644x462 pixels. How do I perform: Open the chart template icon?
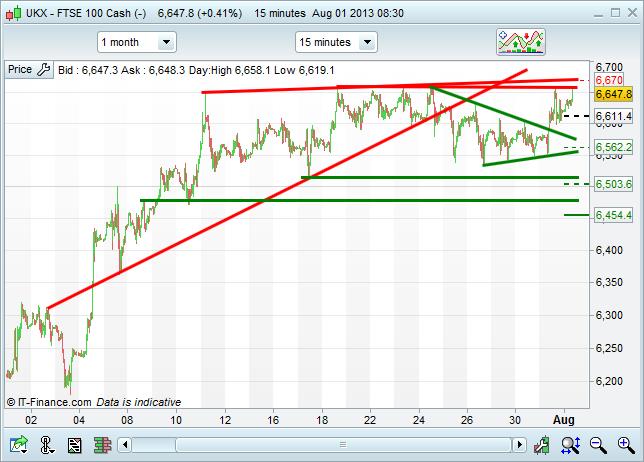[74, 445]
